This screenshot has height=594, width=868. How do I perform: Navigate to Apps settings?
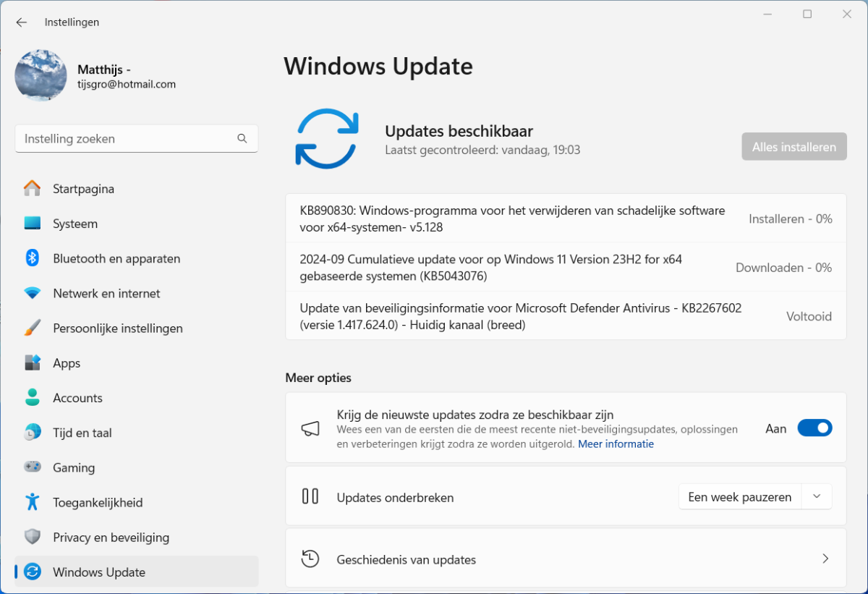[x=67, y=363]
